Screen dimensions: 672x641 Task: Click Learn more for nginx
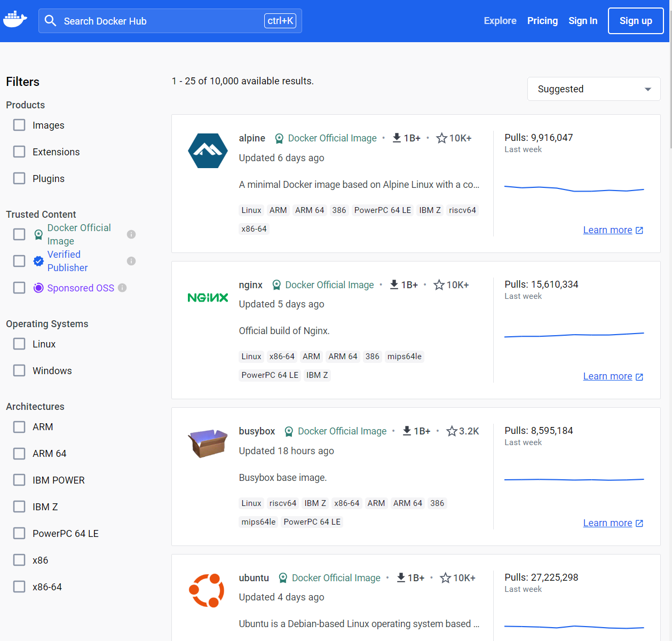pyautogui.click(x=607, y=376)
